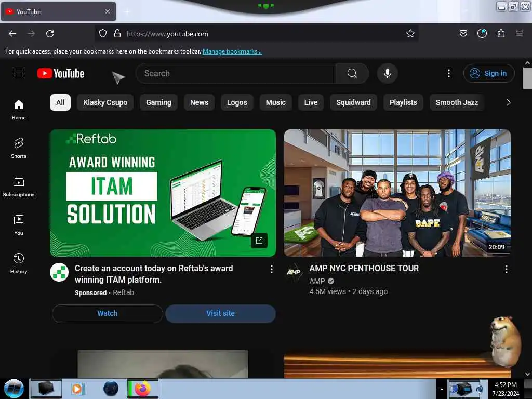Bookmark this page with star icon

point(410,33)
